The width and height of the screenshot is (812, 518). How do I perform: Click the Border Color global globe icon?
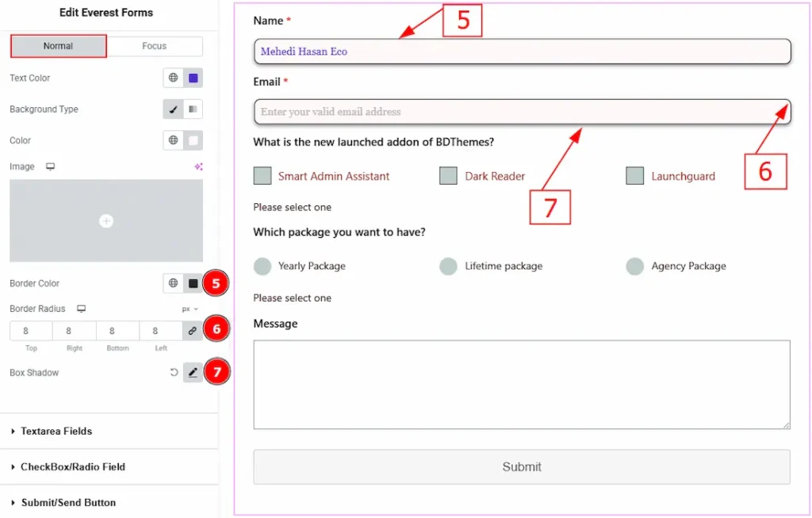[x=173, y=283]
